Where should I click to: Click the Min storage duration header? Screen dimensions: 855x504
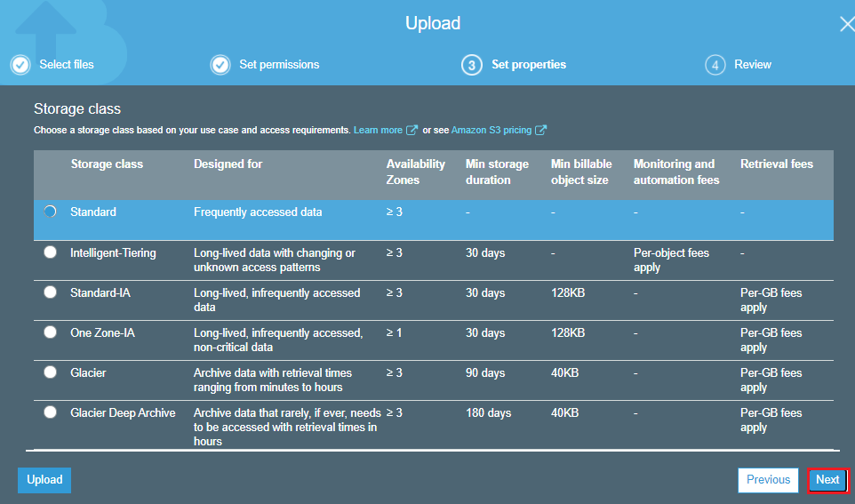[x=498, y=172]
